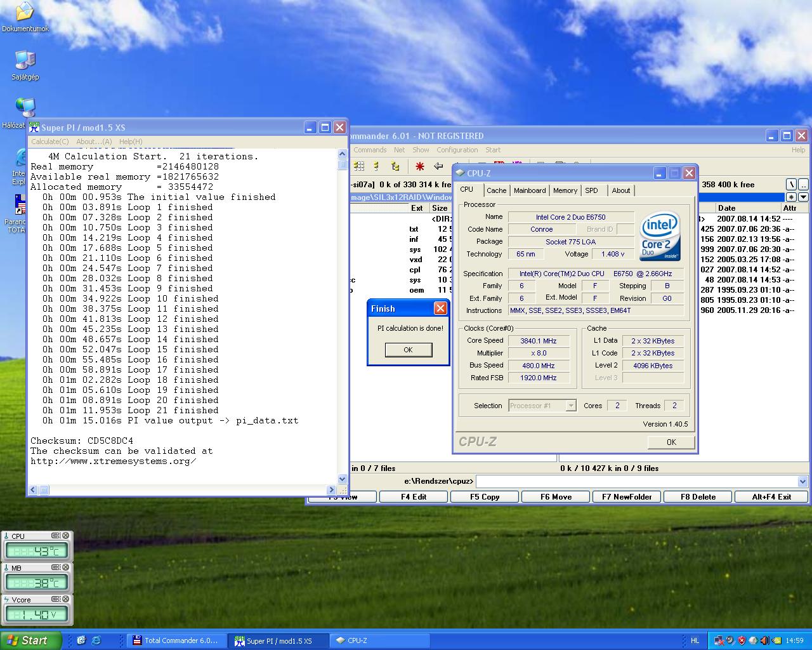Image resolution: width=812 pixels, height=650 pixels.
Task: Sort left panel by Size column
Action: click(440, 208)
